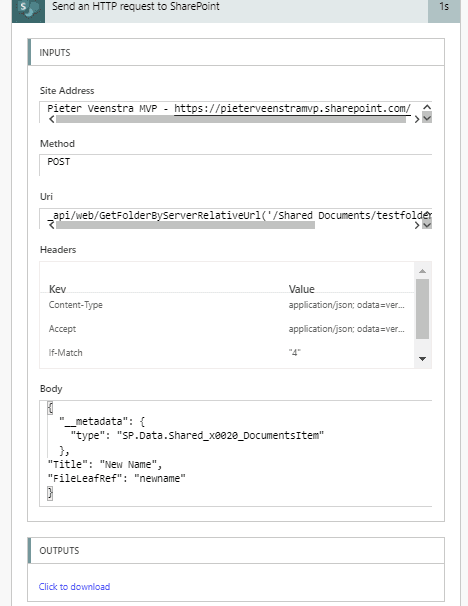Screen dimensions: 468x606
Task: Click the Site Address label
Action: click(x=67, y=90)
